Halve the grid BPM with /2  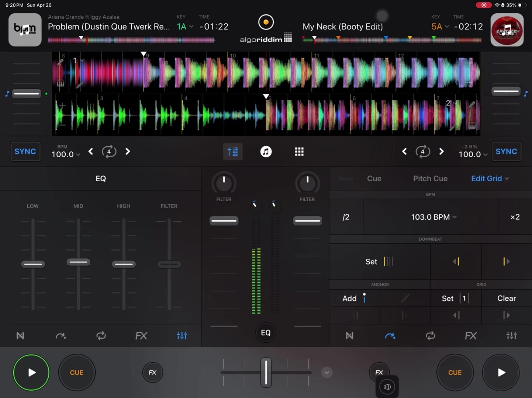[x=346, y=217]
